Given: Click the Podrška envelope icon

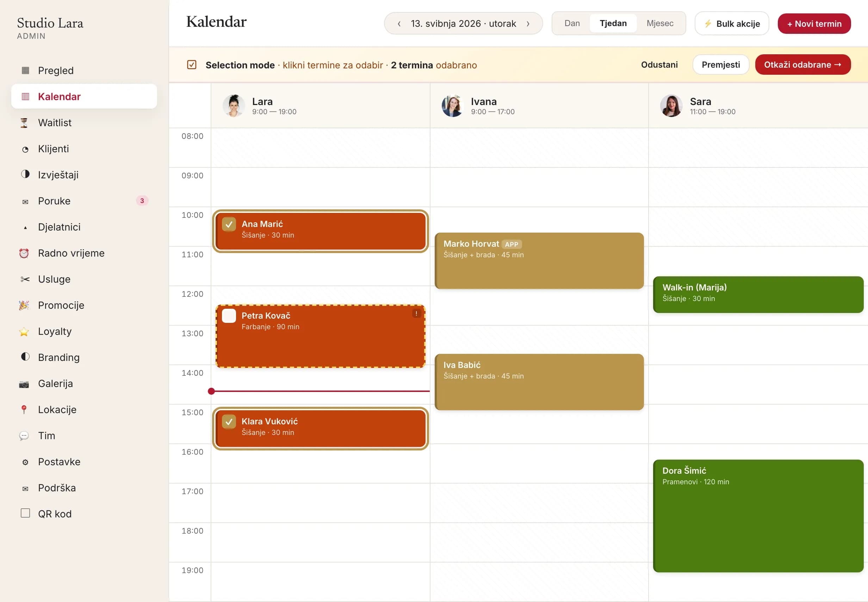Looking at the screenshot, I should 25,489.
